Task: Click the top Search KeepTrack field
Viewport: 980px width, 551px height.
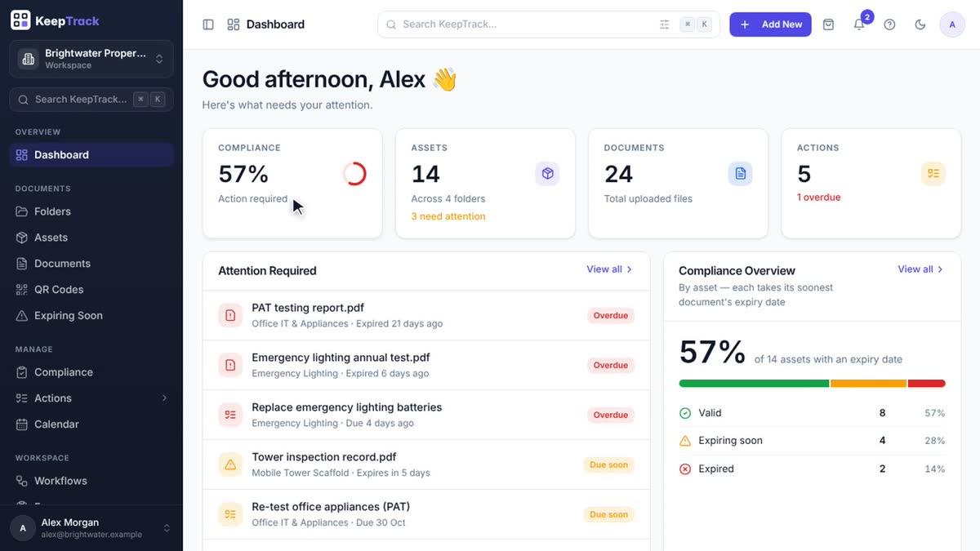Action: [549, 24]
